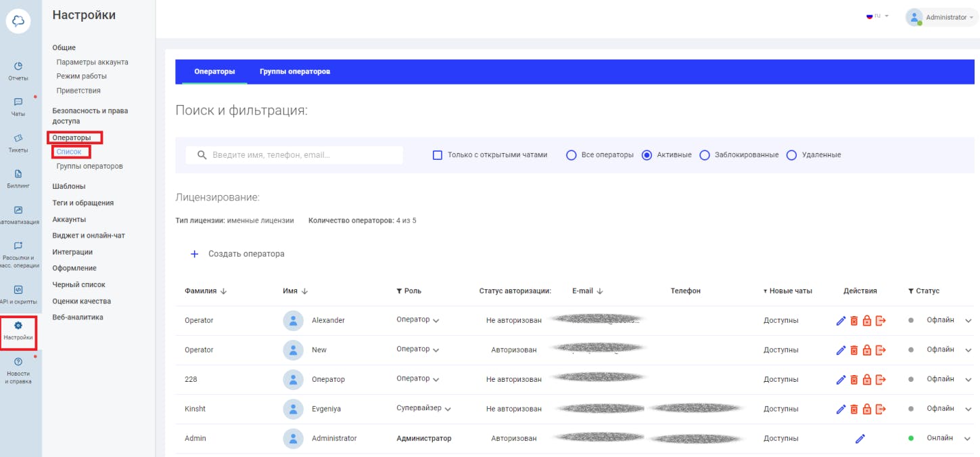Open Виджет и онлайн-чат settings link
The width and height of the screenshot is (980, 457).
point(89,236)
